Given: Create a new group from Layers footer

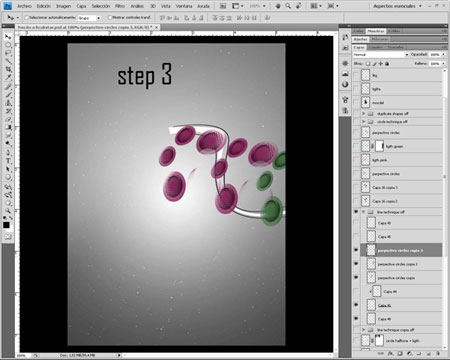Looking at the screenshot, I should pos(419,353).
